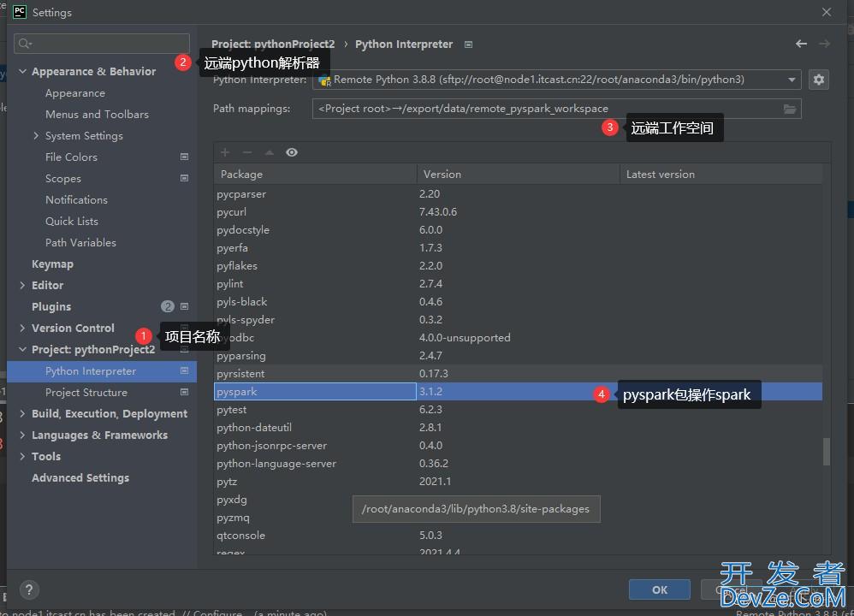The height and width of the screenshot is (616, 854).
Task: Select the pycurl package row
Action: (518, 212)
